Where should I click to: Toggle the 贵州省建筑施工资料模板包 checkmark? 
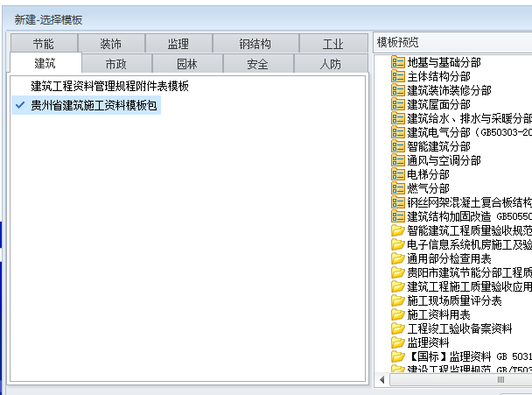pos(19,105)
